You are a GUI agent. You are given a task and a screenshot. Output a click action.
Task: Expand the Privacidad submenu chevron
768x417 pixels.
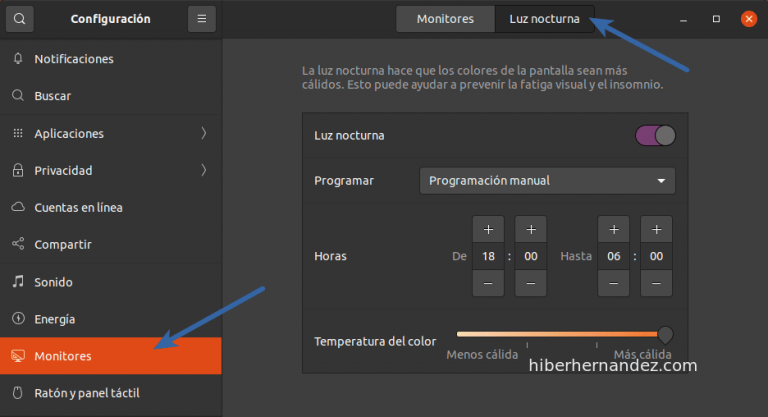(204, 170)
